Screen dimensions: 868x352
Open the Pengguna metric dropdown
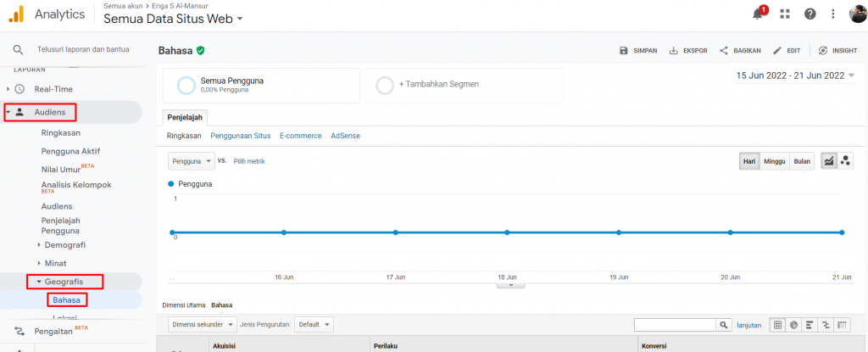[x=192, y=160]
